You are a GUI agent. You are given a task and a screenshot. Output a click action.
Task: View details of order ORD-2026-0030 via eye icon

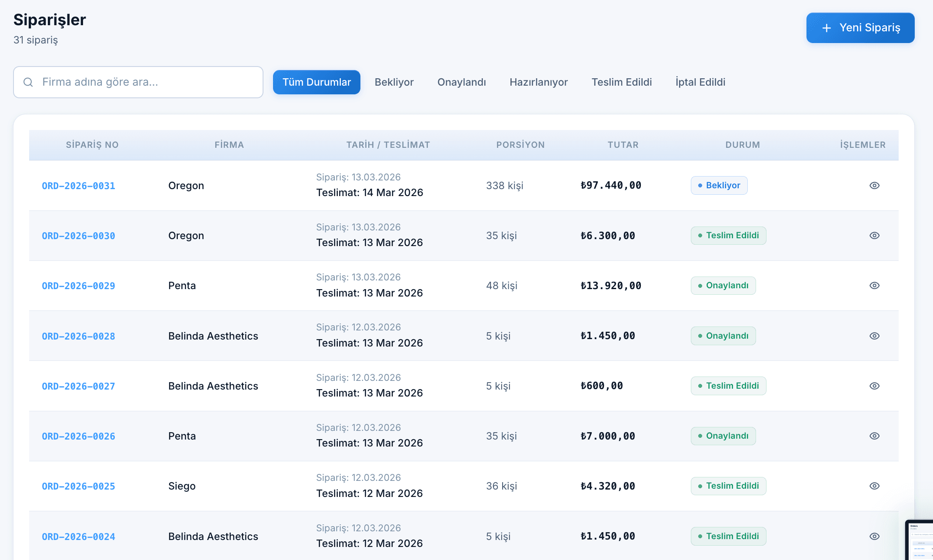pyautogui.click(x=874, y=236)
